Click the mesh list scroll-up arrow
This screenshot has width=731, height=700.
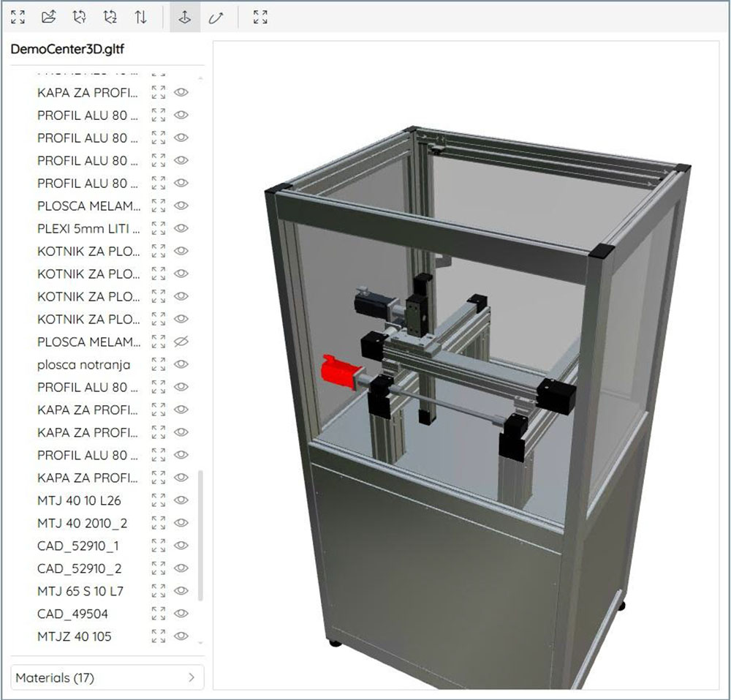201,78
